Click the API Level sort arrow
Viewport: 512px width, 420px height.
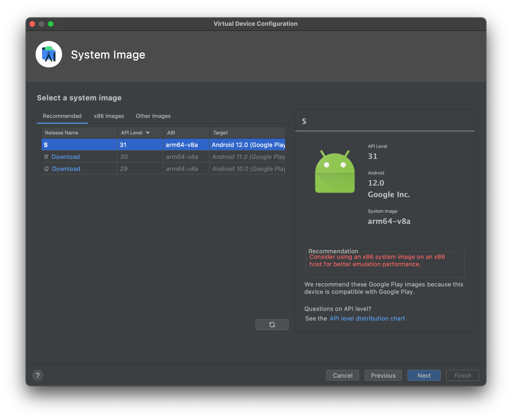148,133
